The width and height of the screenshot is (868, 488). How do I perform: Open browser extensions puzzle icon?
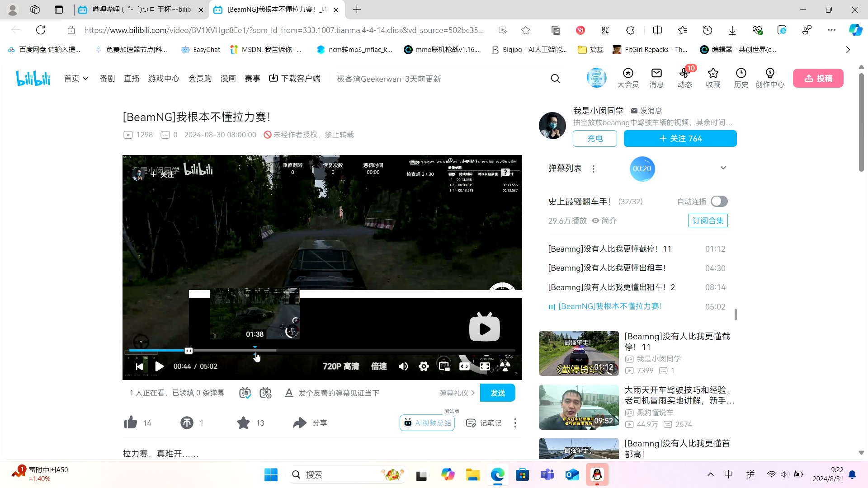(x=630, y=30)
